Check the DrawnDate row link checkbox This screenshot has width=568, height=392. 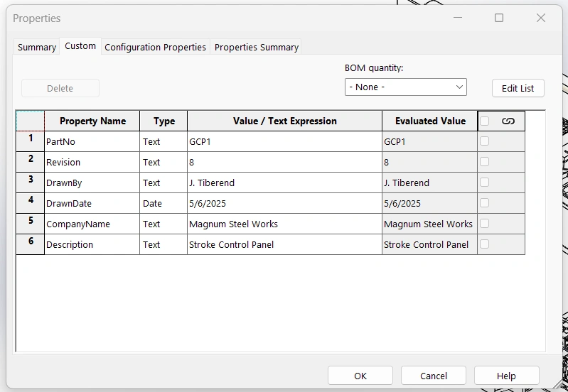[485, 203]
